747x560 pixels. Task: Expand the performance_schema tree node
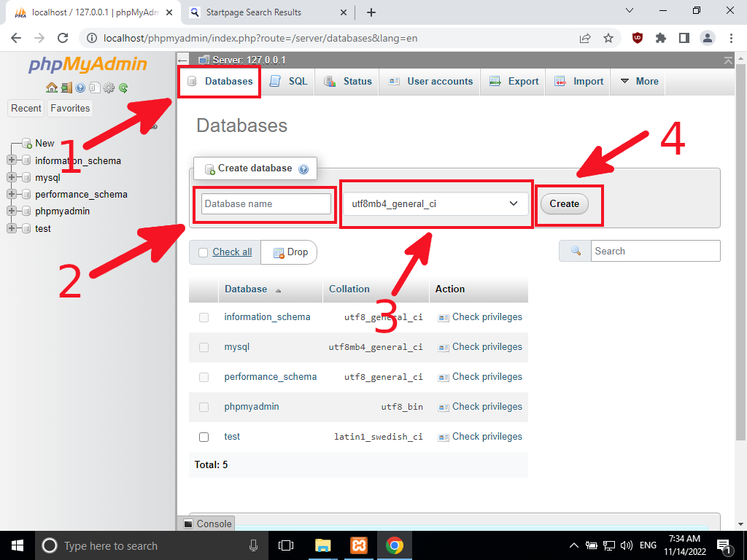[10, 194]
